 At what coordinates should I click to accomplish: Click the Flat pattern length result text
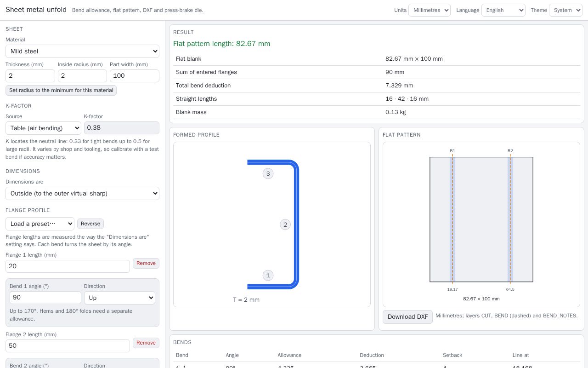click(221, 44)
